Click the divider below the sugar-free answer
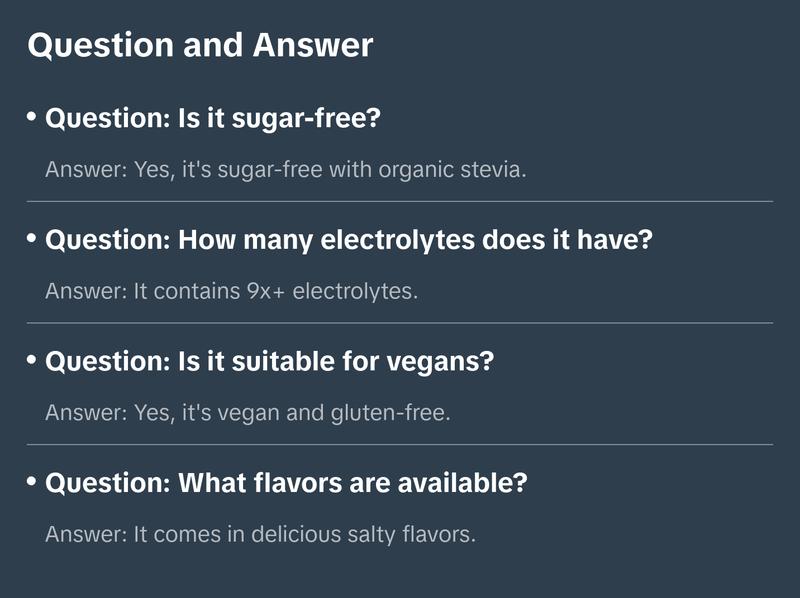This screenshot has width=800, height=598. 400,201
